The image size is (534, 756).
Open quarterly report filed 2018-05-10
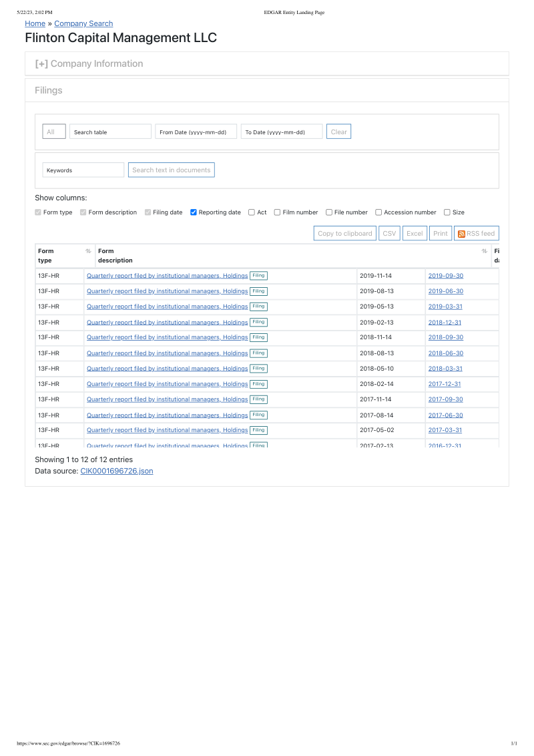(x=168, y=369)
